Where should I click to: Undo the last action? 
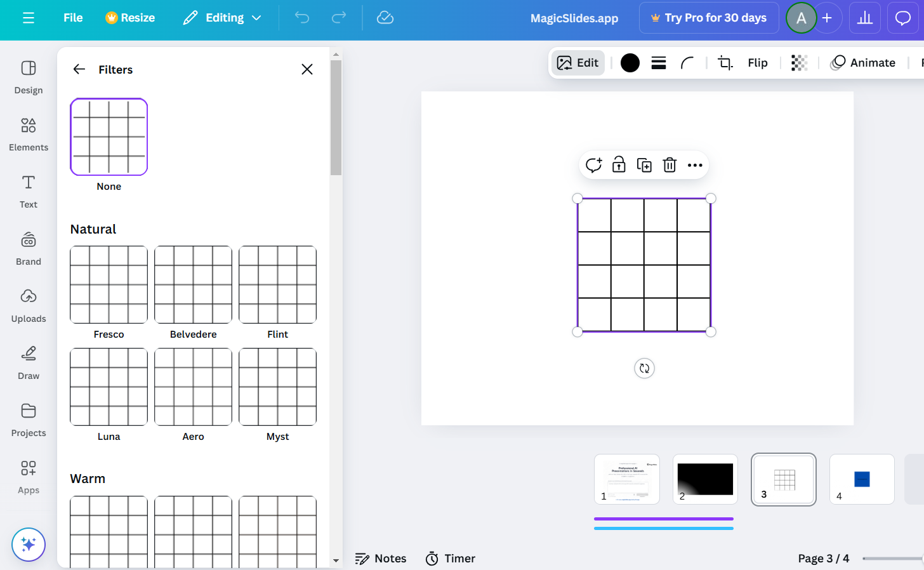pyautogui.click(x=302, y=18)
